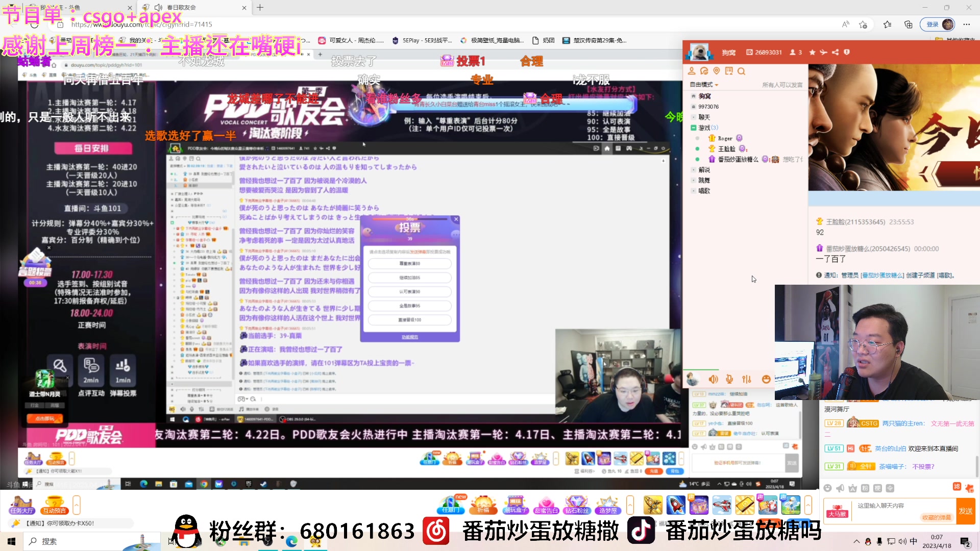
Task: Open the 任意门 activity icon
Action: [x=451, y=505]
